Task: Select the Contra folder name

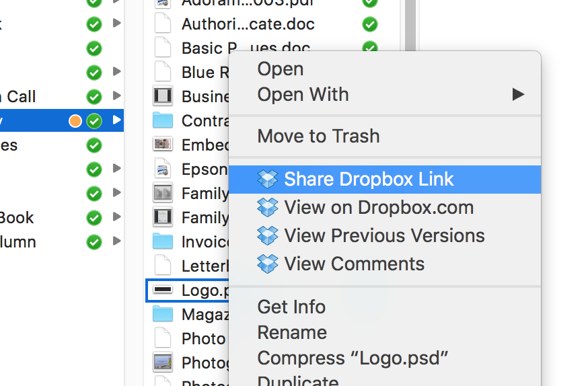Action: pos(205,120)
